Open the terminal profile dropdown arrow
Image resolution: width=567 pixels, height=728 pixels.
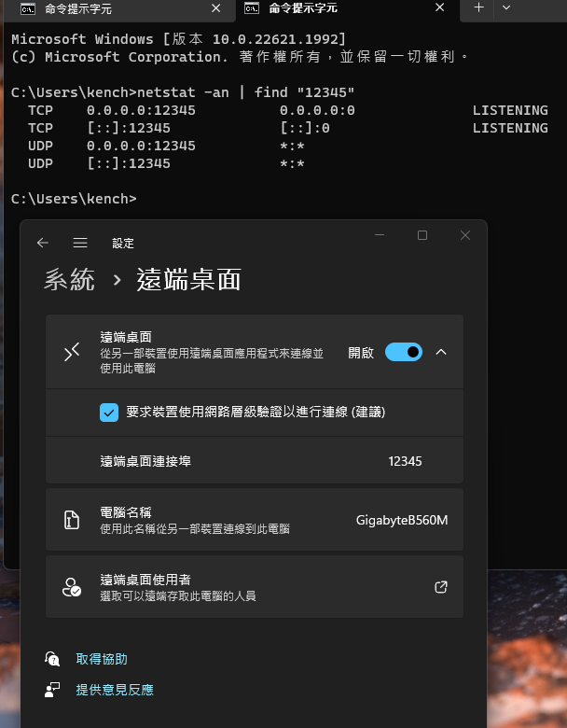506,7
